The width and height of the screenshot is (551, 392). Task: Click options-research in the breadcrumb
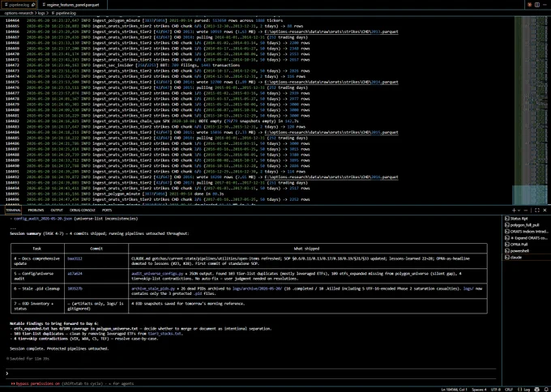(x=19, y=13)
